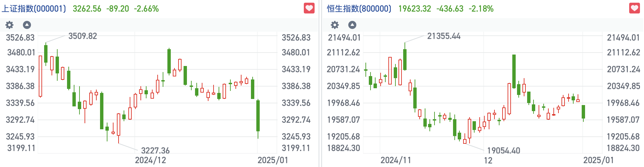
Task: Open settings gear for the 上证指数 chart
Action: (9, 25)
